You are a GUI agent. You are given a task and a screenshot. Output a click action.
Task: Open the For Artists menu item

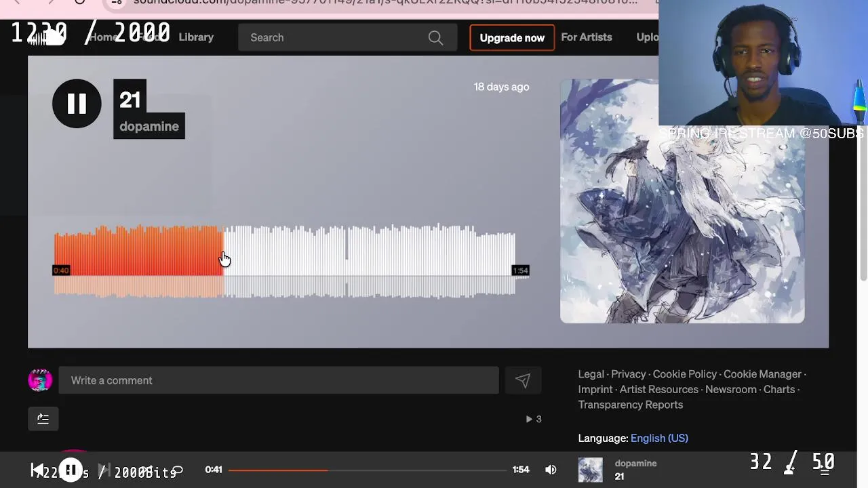[587, 37]
